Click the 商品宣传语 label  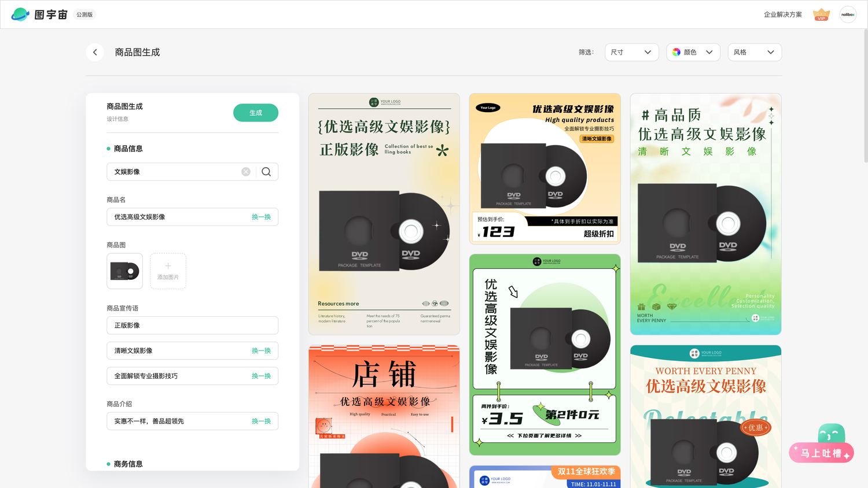point(123,308)
